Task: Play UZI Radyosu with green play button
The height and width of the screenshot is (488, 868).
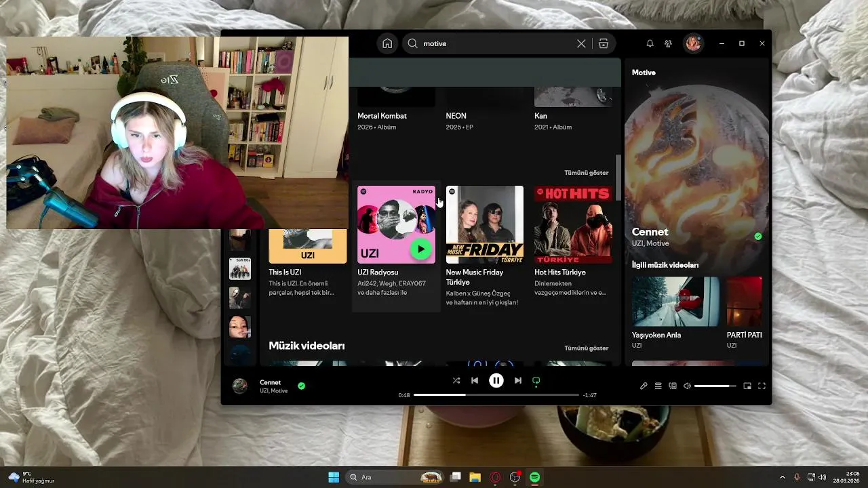Action: coord(421,249)
